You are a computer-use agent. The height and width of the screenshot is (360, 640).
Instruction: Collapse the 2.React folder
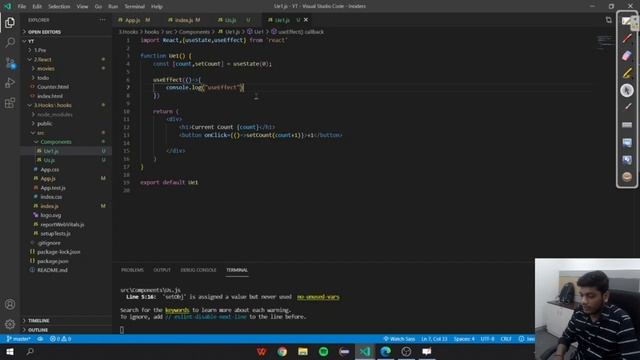66,60
